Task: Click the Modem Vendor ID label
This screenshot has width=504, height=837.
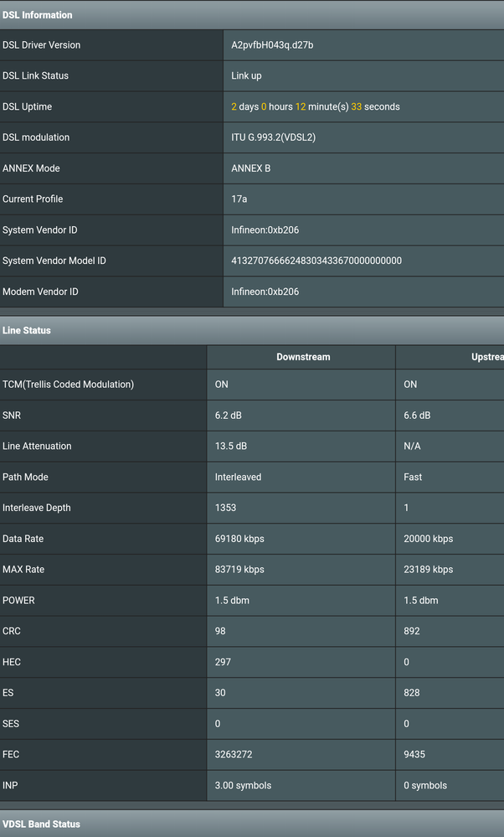Action: 40,292
